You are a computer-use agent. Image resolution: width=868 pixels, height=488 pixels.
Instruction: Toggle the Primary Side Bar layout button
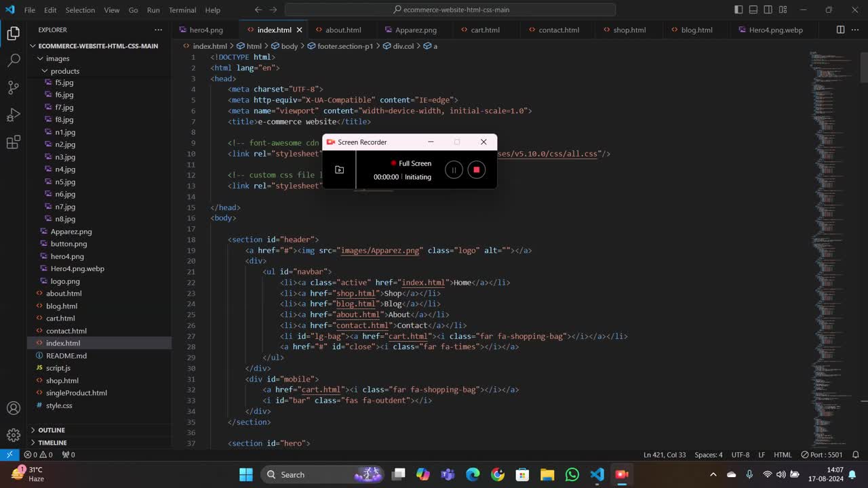point(738,10)
